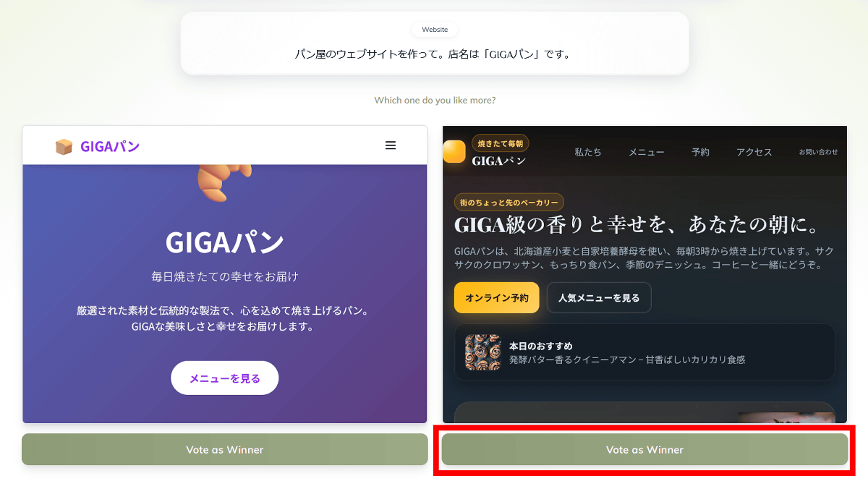868x484 pixels.
Task: Open the 私たち nav item
Action: coord(588,152)
